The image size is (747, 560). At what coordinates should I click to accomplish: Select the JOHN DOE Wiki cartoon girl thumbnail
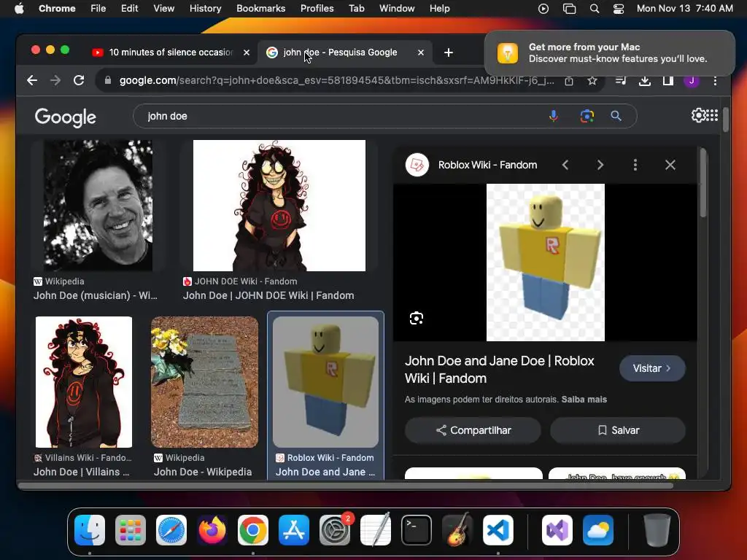(x=279, y=205)
